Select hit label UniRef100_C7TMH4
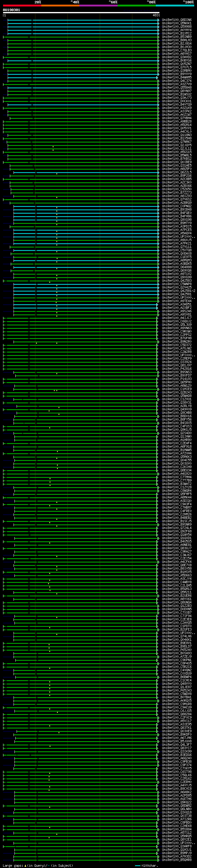This screenshot has height=868, width=197. (x=177, y=477)
